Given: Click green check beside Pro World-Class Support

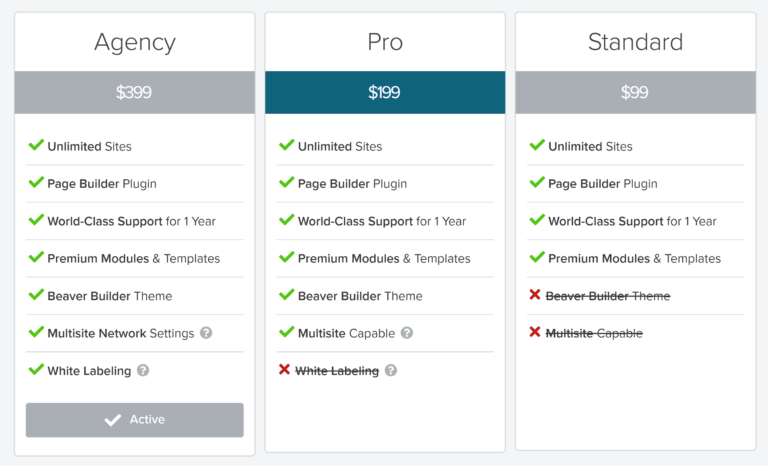Looking at the screenshot, I should point(287,220).
